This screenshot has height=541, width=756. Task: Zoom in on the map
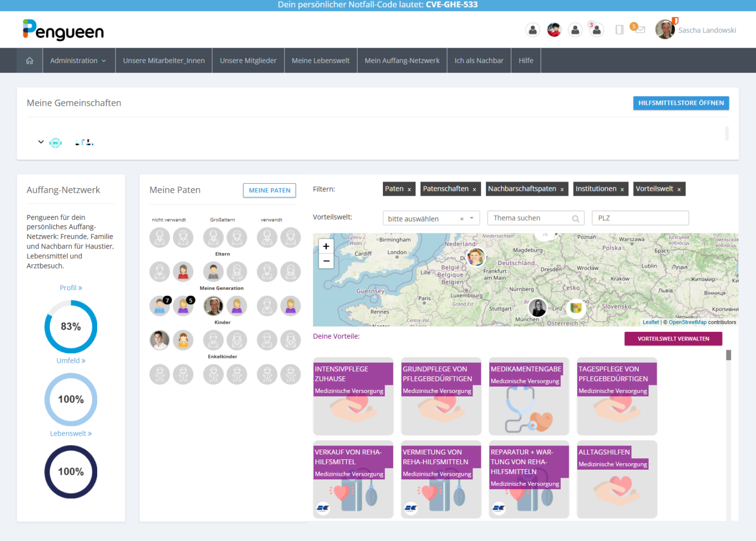pyautogui.click(x=326, y=246)
